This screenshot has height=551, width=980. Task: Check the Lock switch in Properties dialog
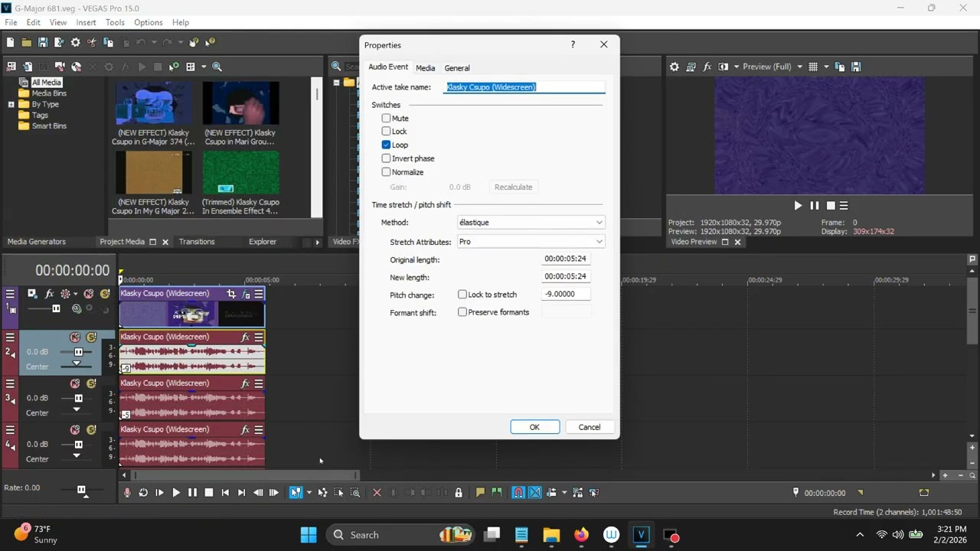(387, 132)
